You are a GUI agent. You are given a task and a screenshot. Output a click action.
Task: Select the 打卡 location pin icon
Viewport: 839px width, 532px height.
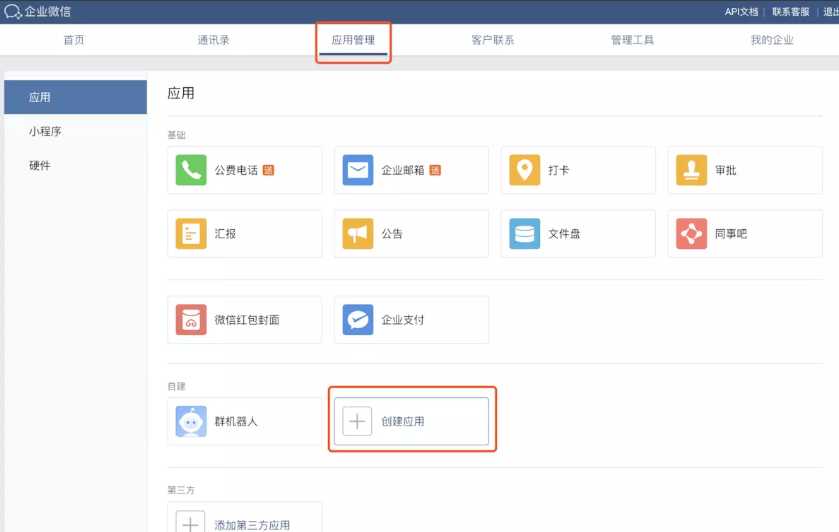point(524,170)
